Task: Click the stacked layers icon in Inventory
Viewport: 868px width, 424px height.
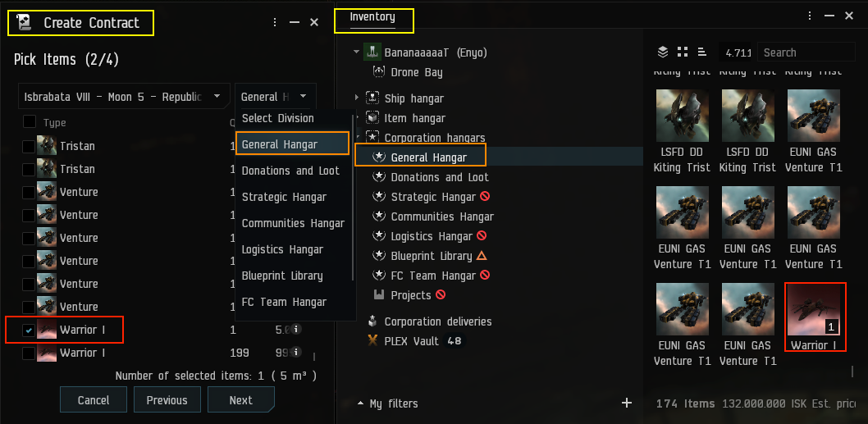Action: tap(663, 52)
